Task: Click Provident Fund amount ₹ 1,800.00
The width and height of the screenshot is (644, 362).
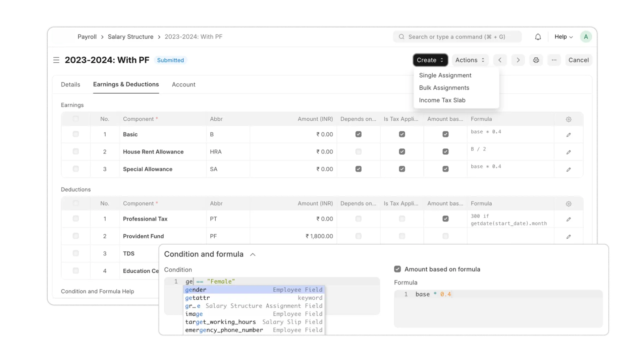Action: click(319, 236)
